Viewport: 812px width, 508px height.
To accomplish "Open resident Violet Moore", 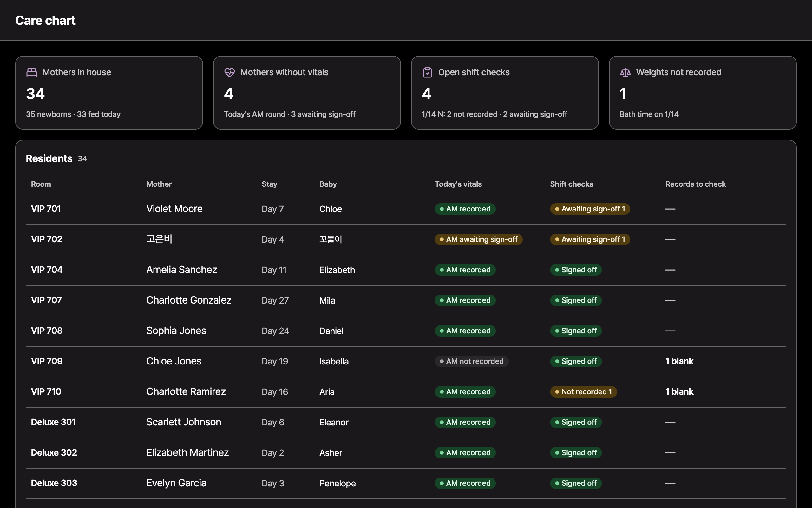I will click(x=174, y=209).
